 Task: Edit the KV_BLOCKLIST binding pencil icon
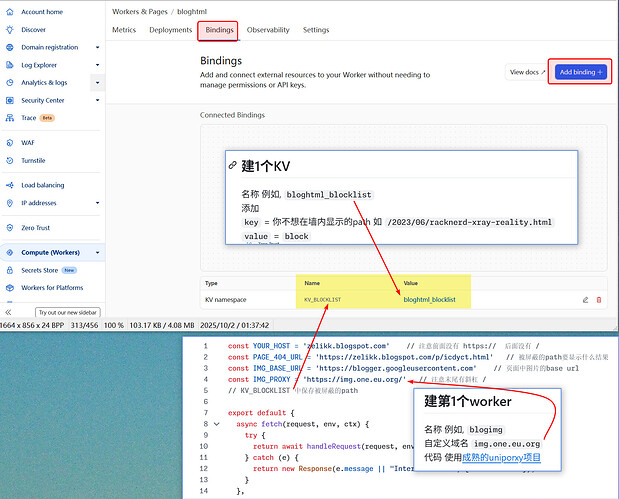[585, 300]
